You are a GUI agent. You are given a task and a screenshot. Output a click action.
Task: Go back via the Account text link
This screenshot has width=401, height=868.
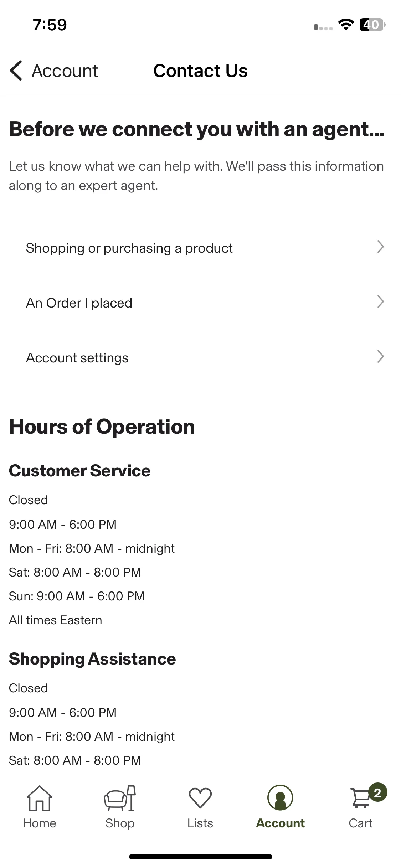[65, 71]
